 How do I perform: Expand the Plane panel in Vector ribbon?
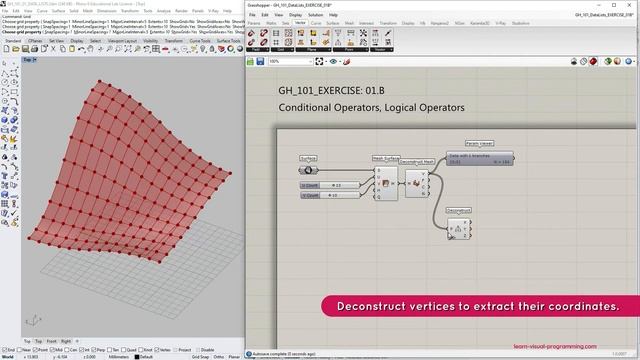pos(313,50)
